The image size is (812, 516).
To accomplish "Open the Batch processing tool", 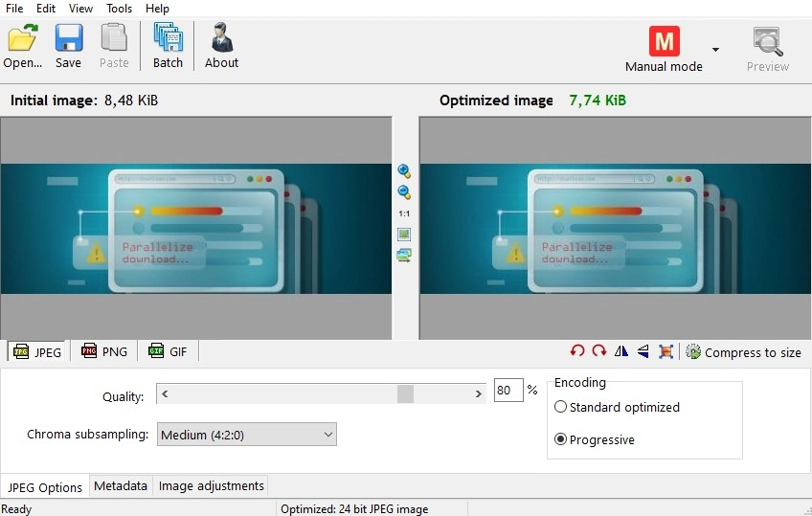I will tap(168, 46).
